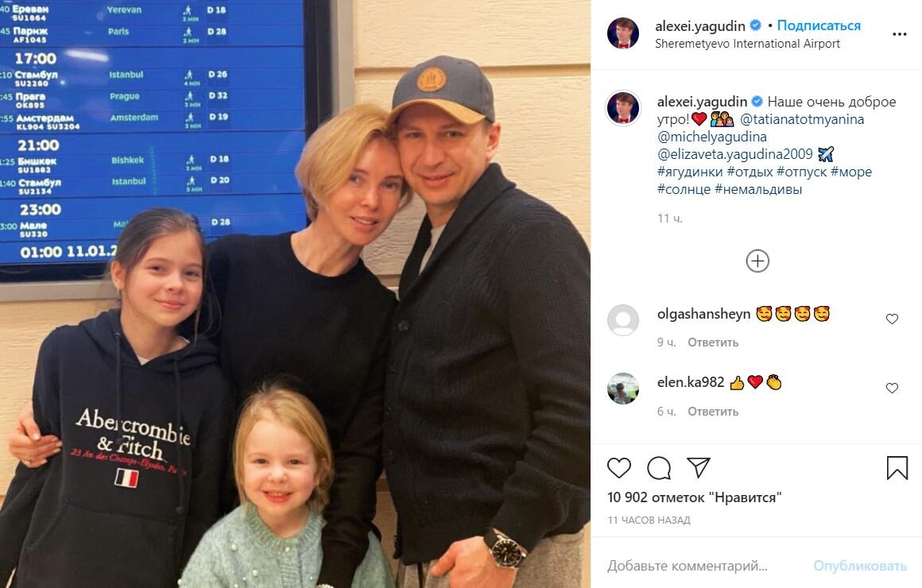Image resolution: width=922 pixels, height=588 pixels.
Task: Open the @tatianatotmyanina mention
Action: coord(802,119)
